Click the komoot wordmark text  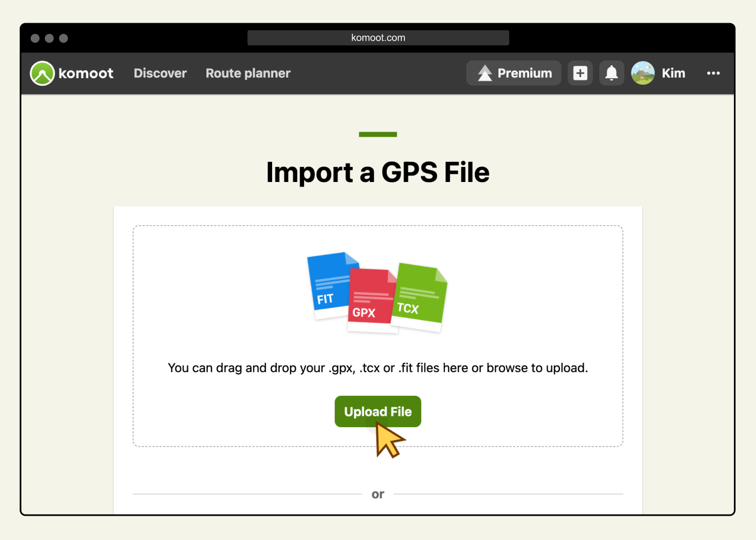tap(86, 73)
